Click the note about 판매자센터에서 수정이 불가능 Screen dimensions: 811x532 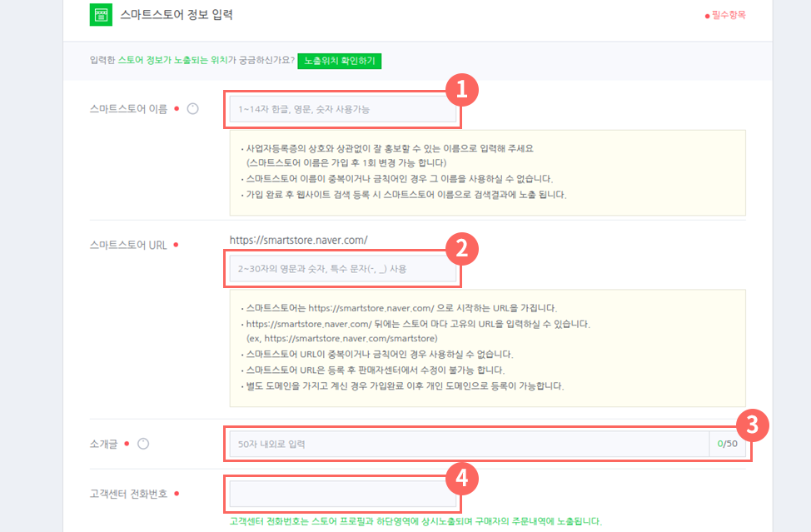click(x=373, y=370)
